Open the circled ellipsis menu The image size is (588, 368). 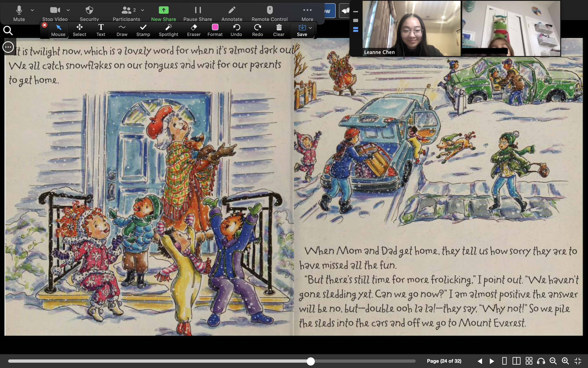8,47
